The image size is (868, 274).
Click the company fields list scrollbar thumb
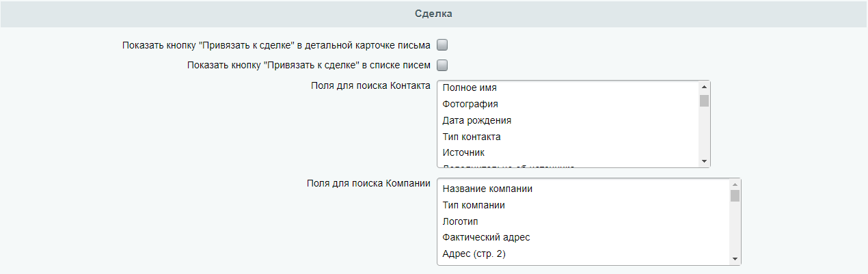[x=735, y=196]
